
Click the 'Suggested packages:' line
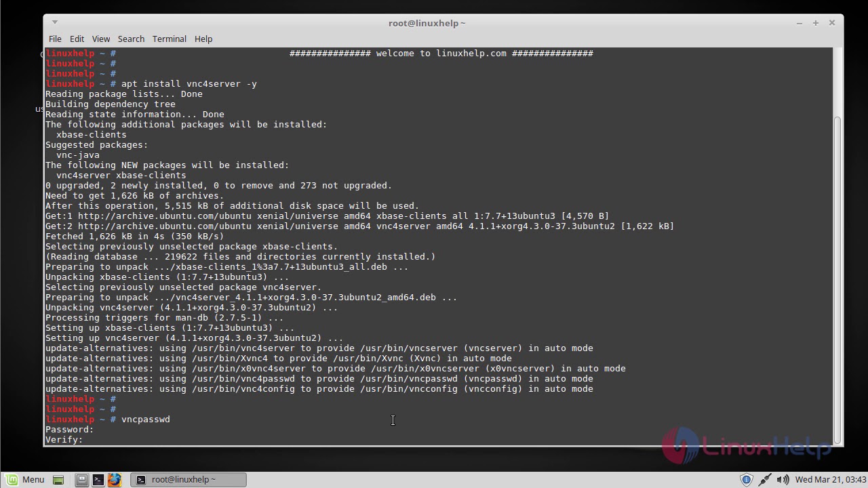point(97,145)
